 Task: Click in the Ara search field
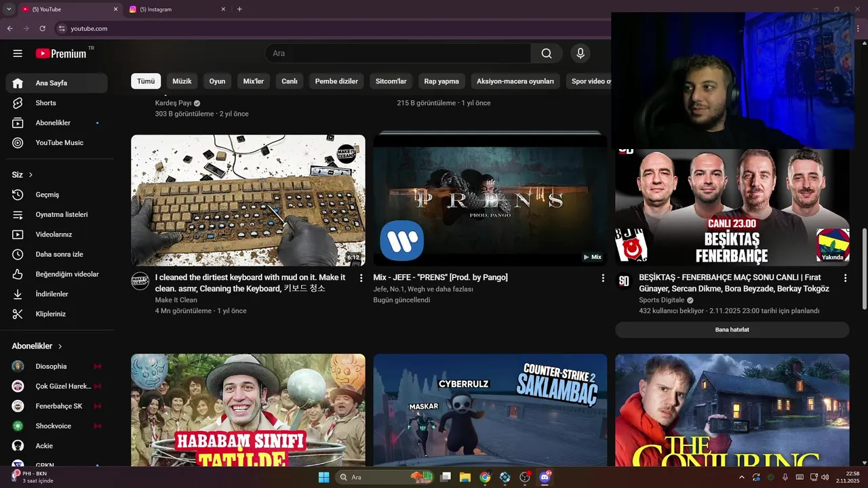tap(397, 54)
